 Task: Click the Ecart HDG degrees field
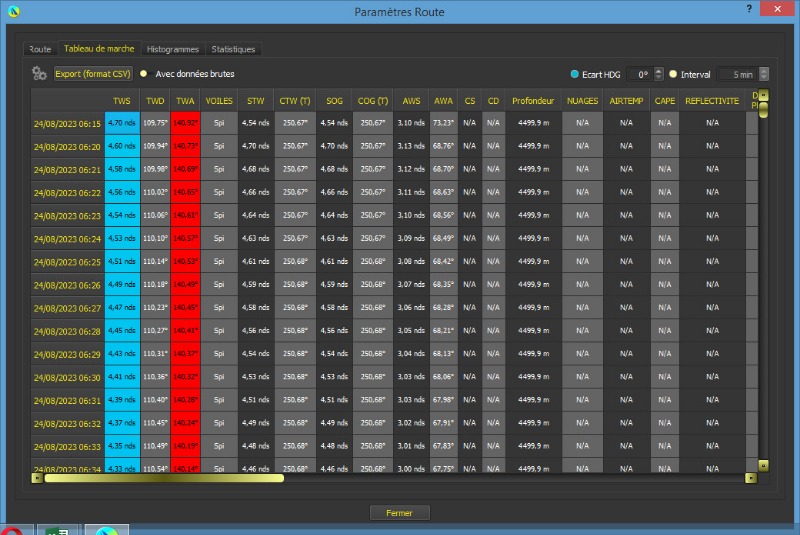click(640, 74)
